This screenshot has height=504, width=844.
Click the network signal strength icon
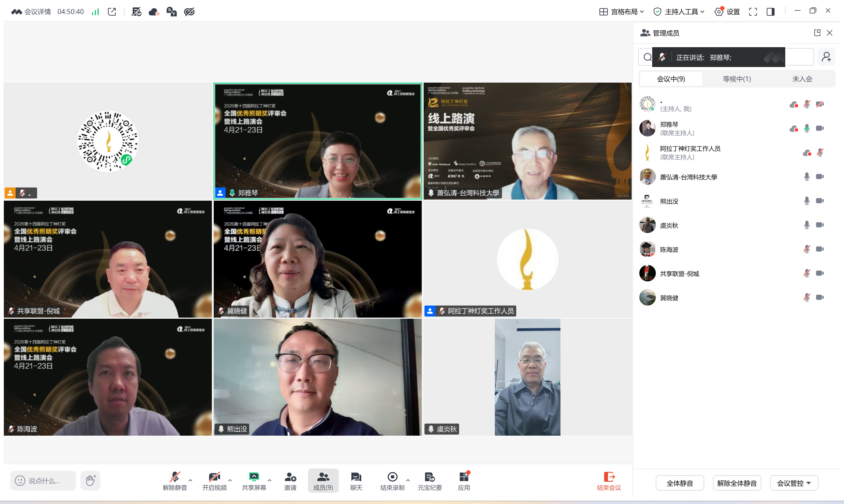click(x=95, y=12)
